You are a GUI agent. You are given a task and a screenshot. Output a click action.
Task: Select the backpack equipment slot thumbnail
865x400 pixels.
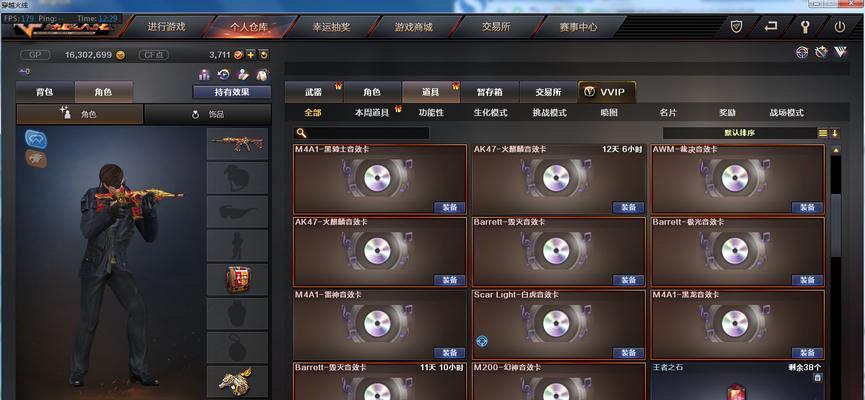[x=238, y=279]
